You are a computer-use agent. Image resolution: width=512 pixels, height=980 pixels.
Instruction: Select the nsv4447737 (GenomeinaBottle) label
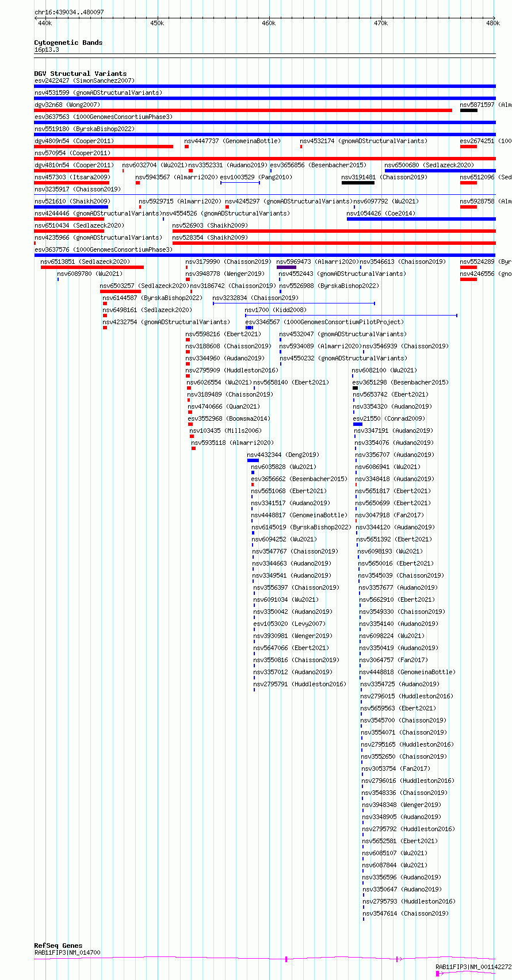[x=232, y=141]
